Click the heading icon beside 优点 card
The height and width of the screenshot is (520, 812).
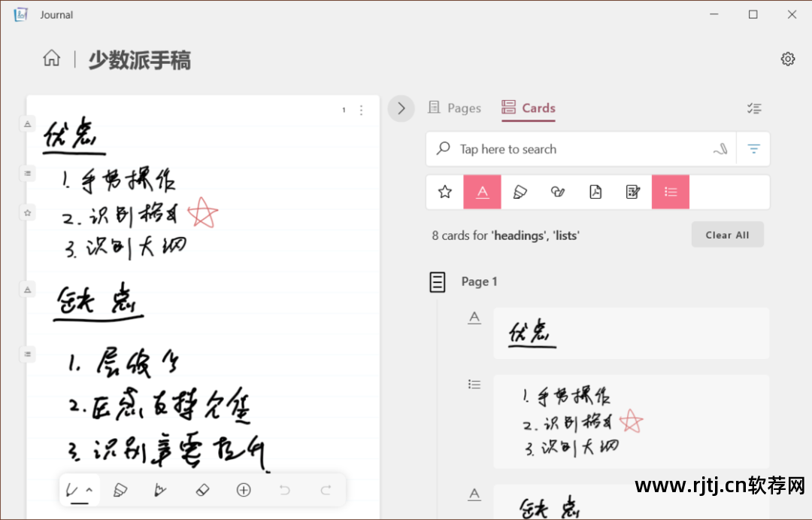point(474,318)
